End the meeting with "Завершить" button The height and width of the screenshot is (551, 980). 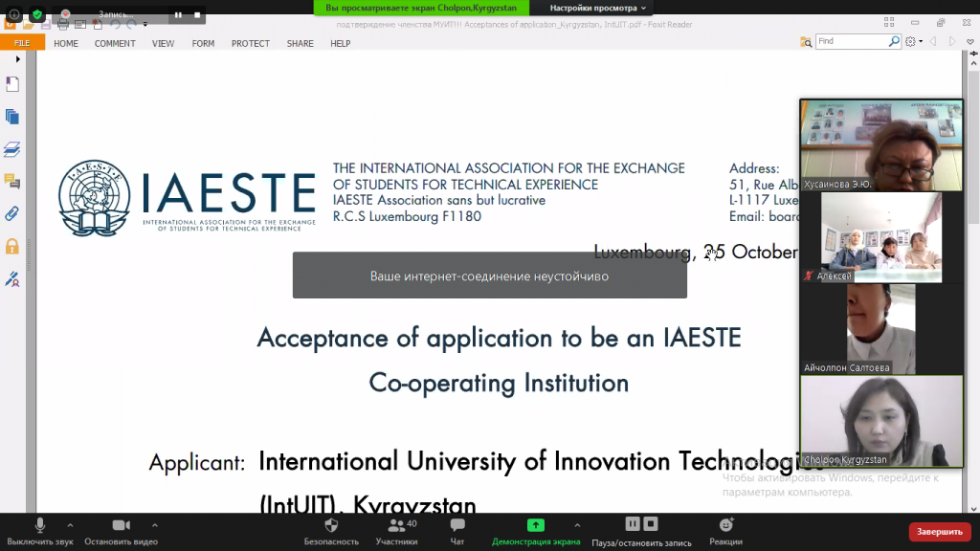click(940, 532)
